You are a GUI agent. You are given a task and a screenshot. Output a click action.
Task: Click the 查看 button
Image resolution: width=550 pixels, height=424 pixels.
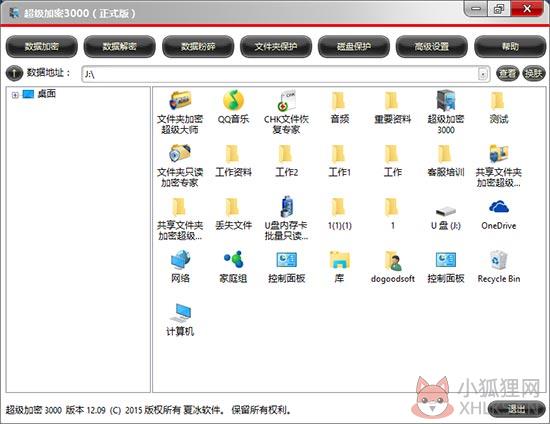click(x=508, y=73)
